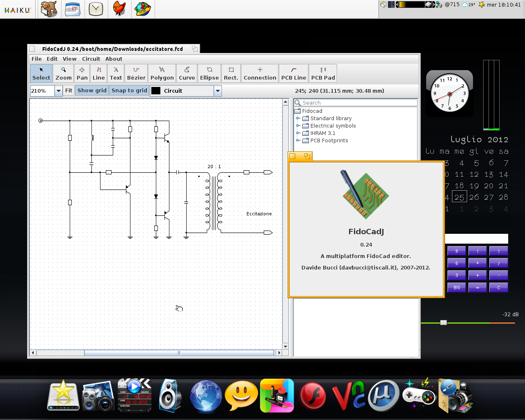Toggle Snap to grid

129,91
